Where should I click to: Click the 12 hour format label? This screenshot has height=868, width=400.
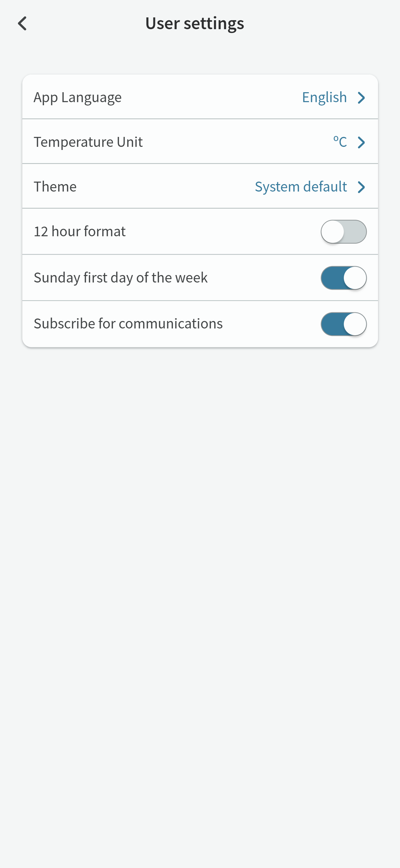click(x=80, y=232)
